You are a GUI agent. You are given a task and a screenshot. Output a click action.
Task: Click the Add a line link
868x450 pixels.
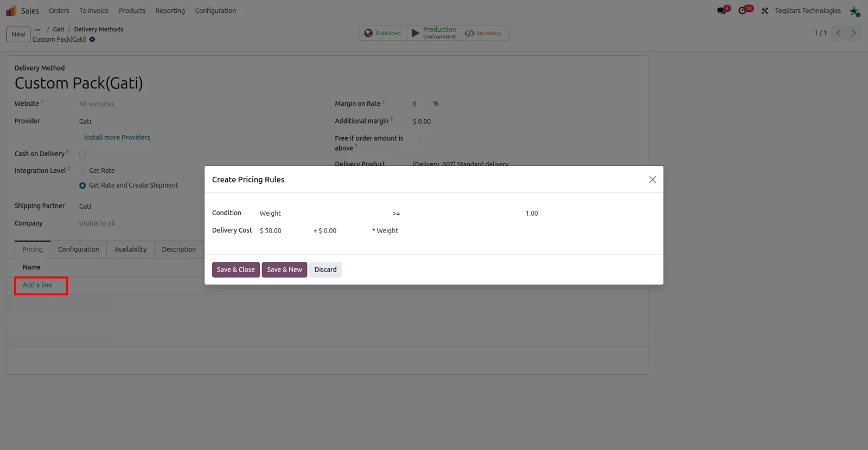37,285
